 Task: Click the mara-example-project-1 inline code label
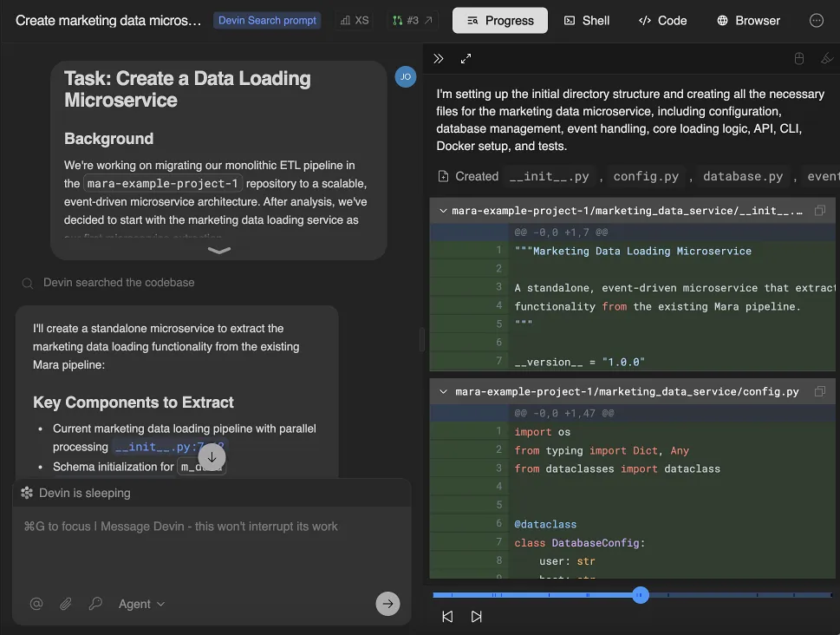point(163,183)
